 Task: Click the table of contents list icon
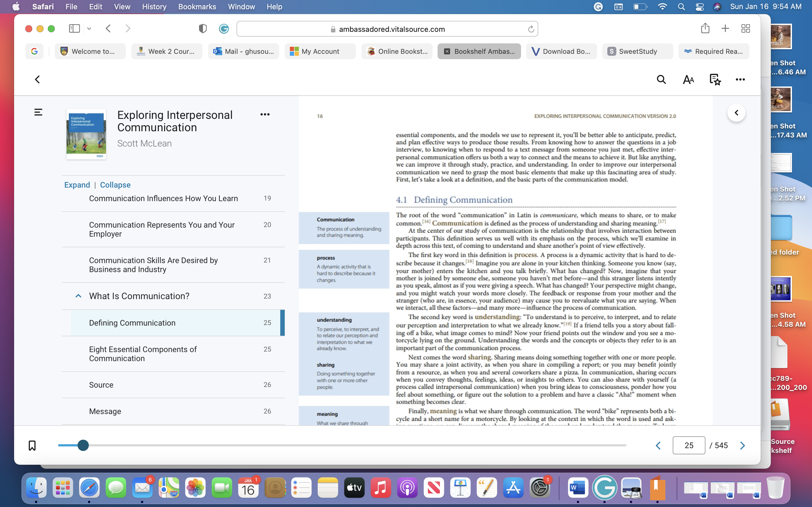38,112
